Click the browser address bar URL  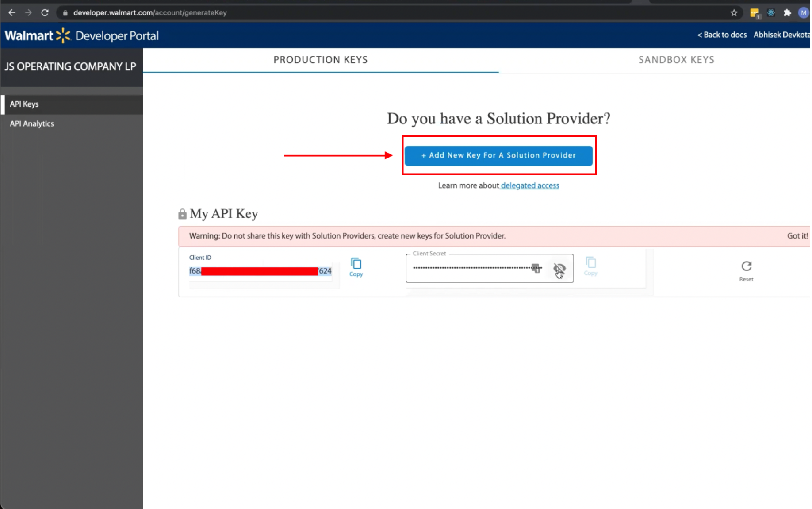coord(150,13)
